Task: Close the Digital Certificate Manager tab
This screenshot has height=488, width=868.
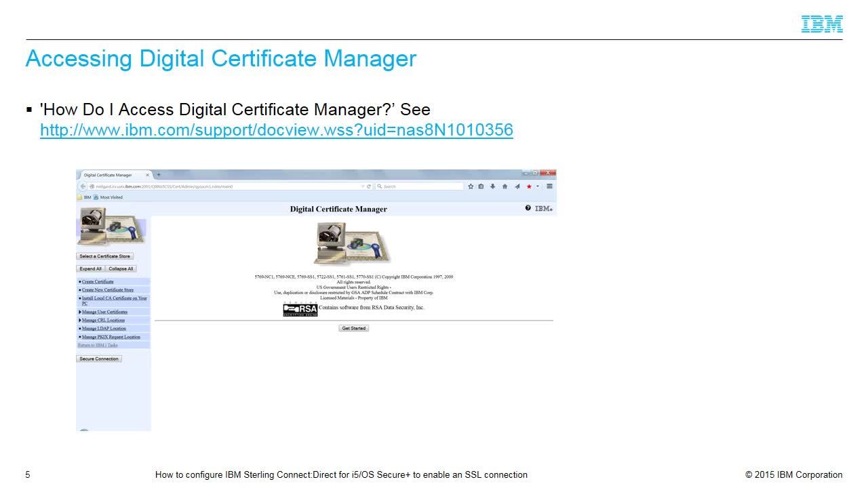Action: tap(148, 175)
